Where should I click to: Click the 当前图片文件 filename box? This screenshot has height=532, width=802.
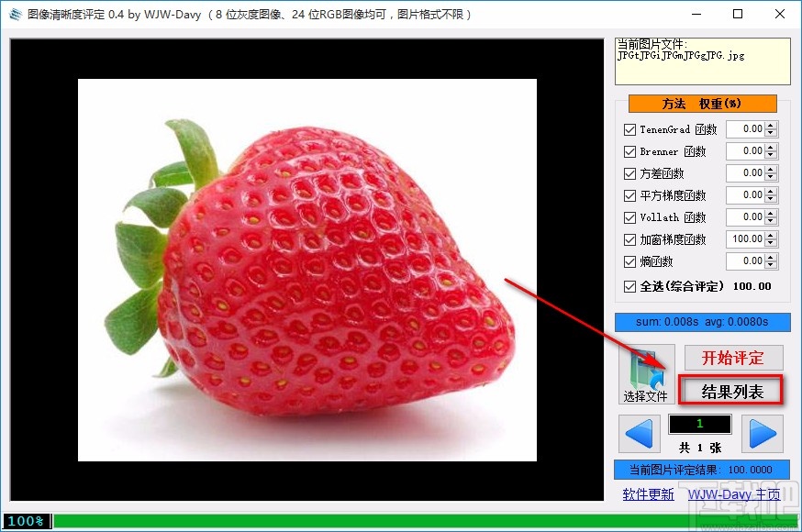[702, 61]
